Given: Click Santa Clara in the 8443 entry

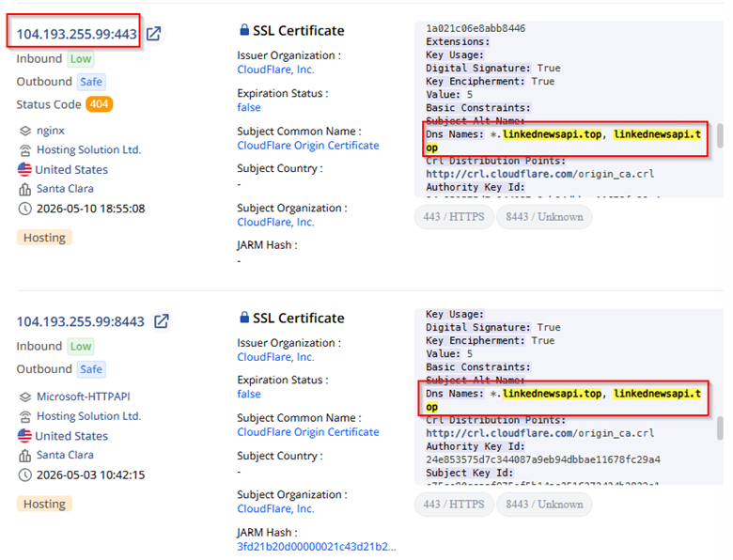Looking at the screenshot, I should (x=65, y=455).
